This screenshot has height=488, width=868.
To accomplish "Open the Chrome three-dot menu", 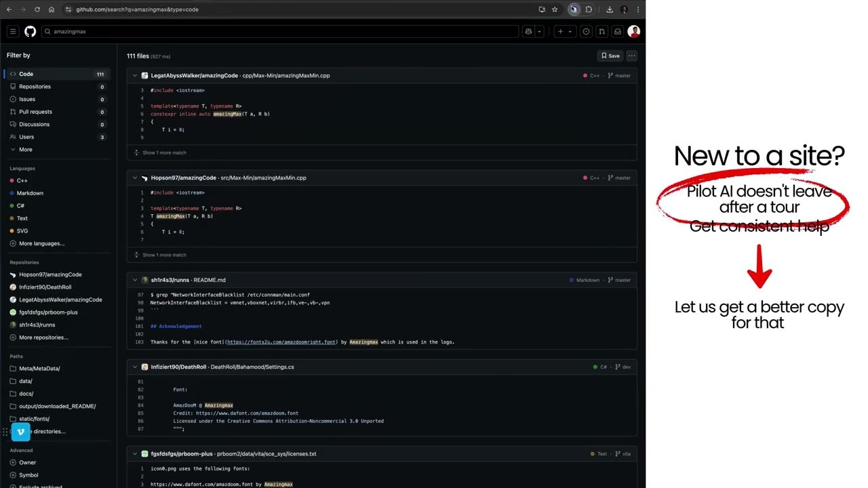I will click(637, 9).
